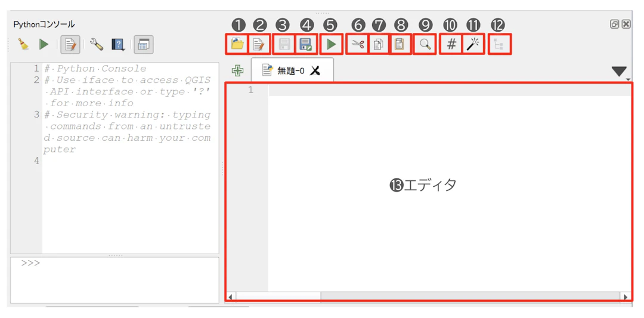644x318 pixels.
Task: Run the script from the editor toolbar
Action: [x=331, y=44]
